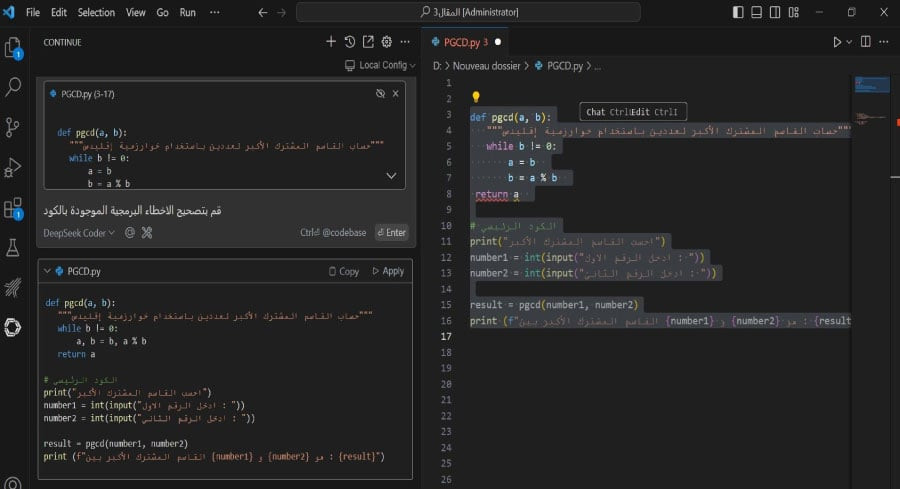Customize the editor layout
900x489 pixels.
pos(794,12)
